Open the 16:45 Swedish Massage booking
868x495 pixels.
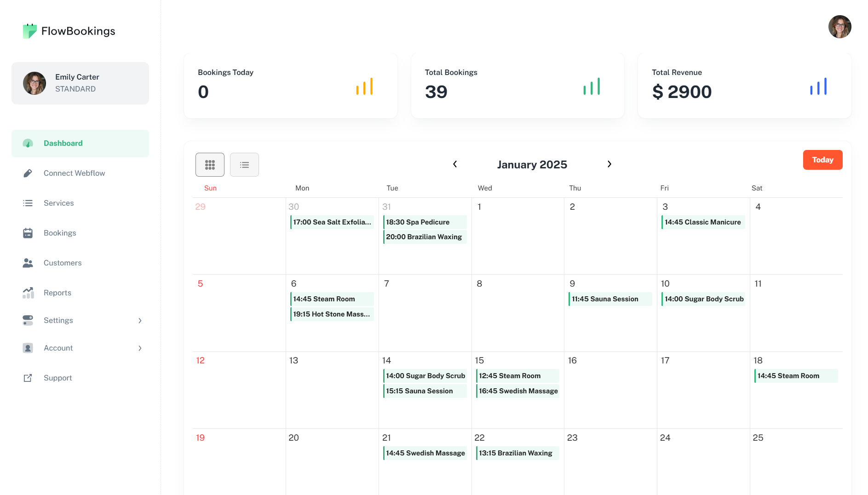(518, 391)
